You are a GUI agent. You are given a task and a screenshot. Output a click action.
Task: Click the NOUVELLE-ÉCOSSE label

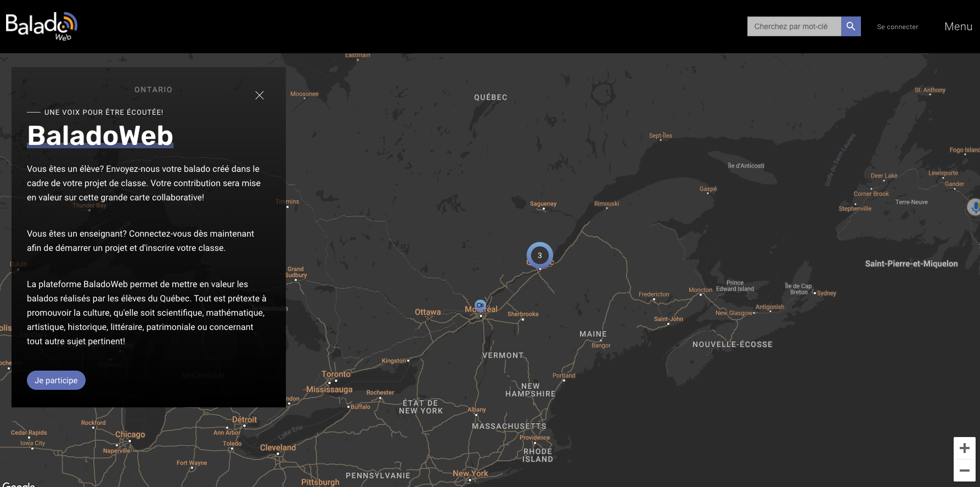point(732,344)
